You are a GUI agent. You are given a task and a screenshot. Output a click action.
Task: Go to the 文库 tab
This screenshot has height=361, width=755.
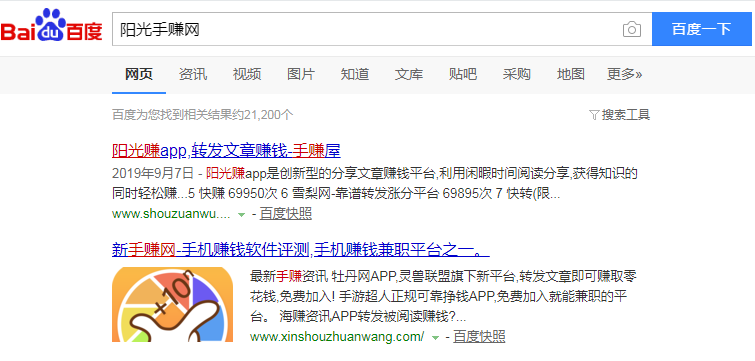click(409, 74)
